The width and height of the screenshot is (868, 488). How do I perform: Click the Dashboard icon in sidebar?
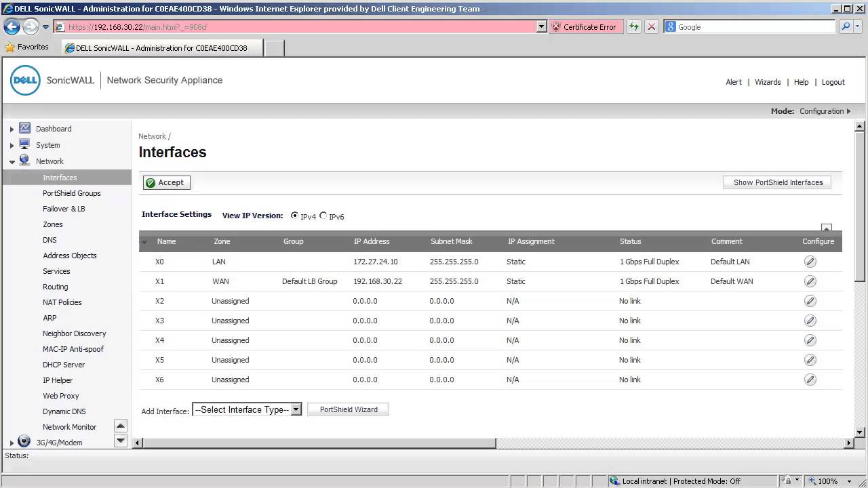(24, 128)
